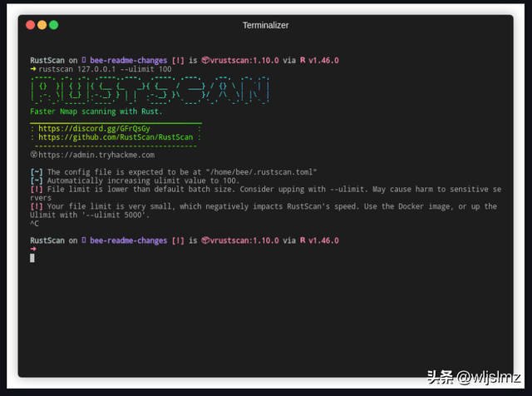Click the [!] marker before 'File limit'
The width and height of the screenshot is (532, 396).
37,189
